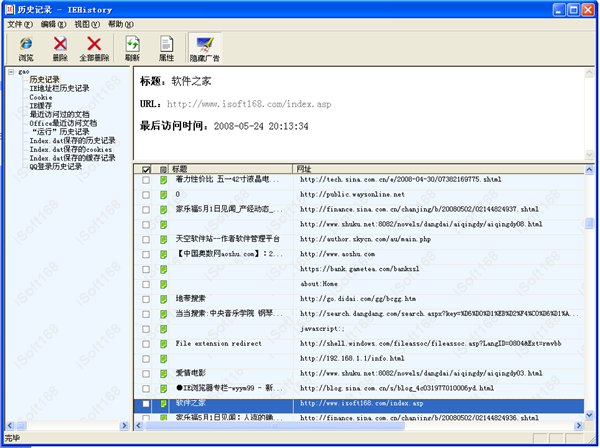Click the green page icon of the File extension redirect row
600x448 pixels.
[163, 344]
